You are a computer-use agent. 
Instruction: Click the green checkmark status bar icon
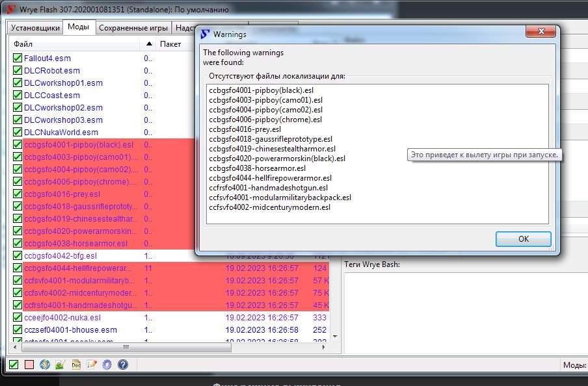tap(14, 365)
